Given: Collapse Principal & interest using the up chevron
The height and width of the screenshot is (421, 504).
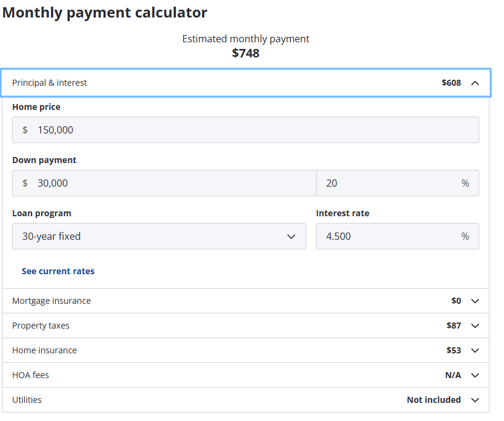Looking at the screenshot, I should point(475,83).
